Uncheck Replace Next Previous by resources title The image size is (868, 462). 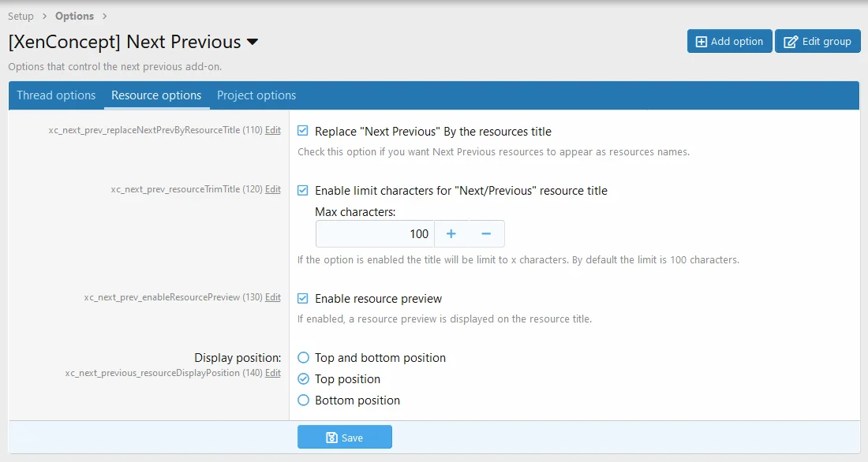(303, 132)
